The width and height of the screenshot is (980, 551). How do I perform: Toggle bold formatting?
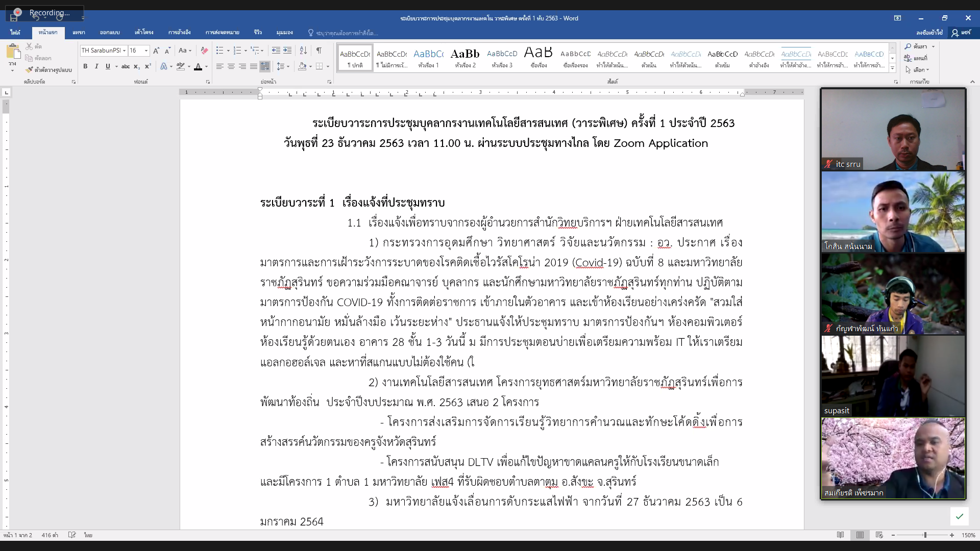pyautogui.click(x=85, y=66)
